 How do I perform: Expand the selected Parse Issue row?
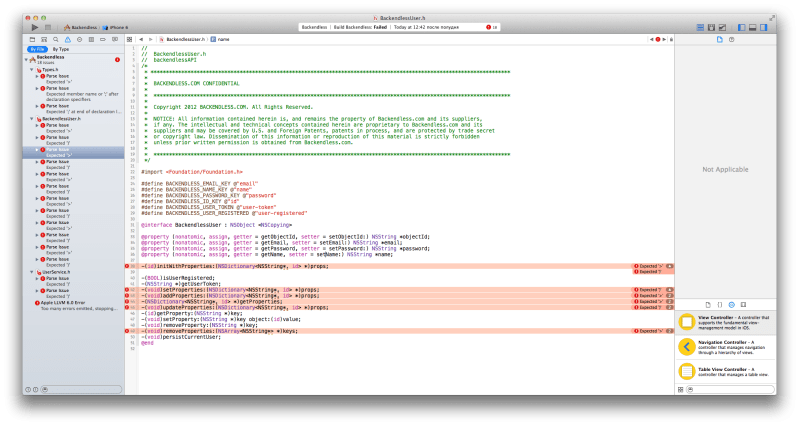click(x=37, y=150)
